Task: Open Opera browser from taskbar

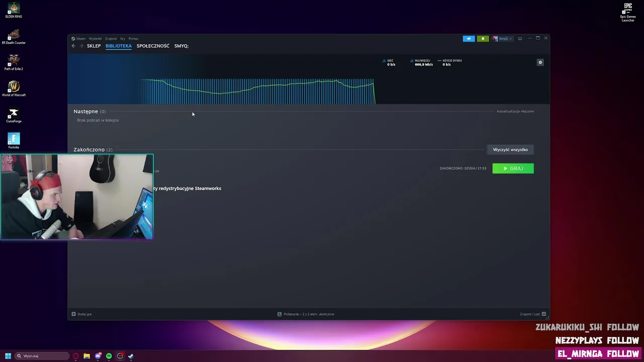Action: tap(75, 356)
